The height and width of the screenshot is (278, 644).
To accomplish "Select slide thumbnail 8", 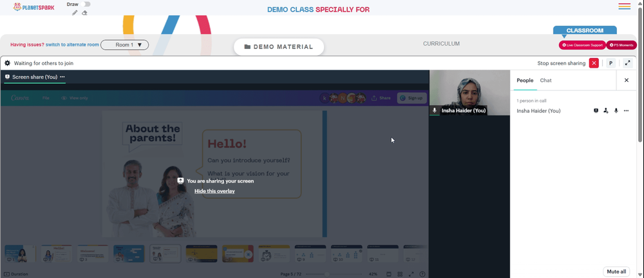I will pyautogui.click(x=274, y=253).
